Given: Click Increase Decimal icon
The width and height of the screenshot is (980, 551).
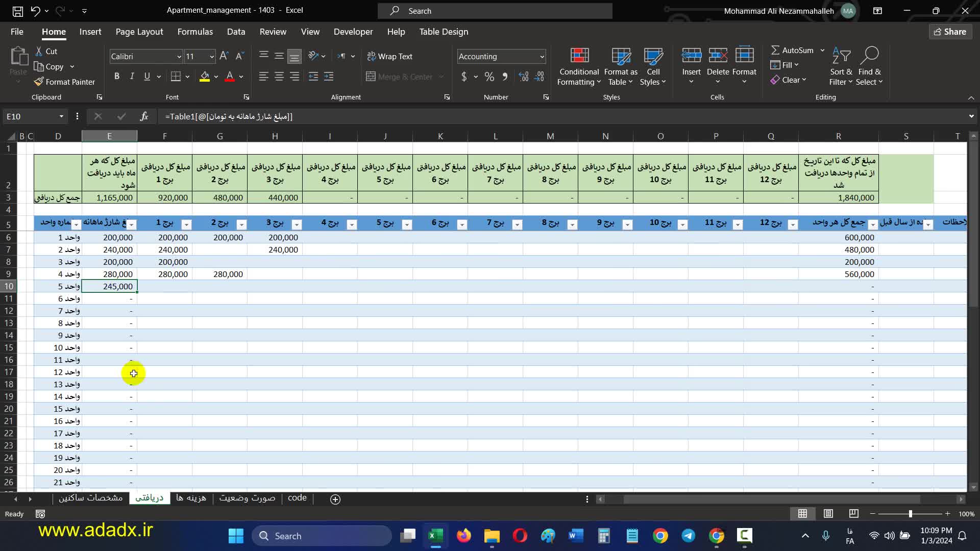Looking at the screenshot, I should click(x=524, y=77).
